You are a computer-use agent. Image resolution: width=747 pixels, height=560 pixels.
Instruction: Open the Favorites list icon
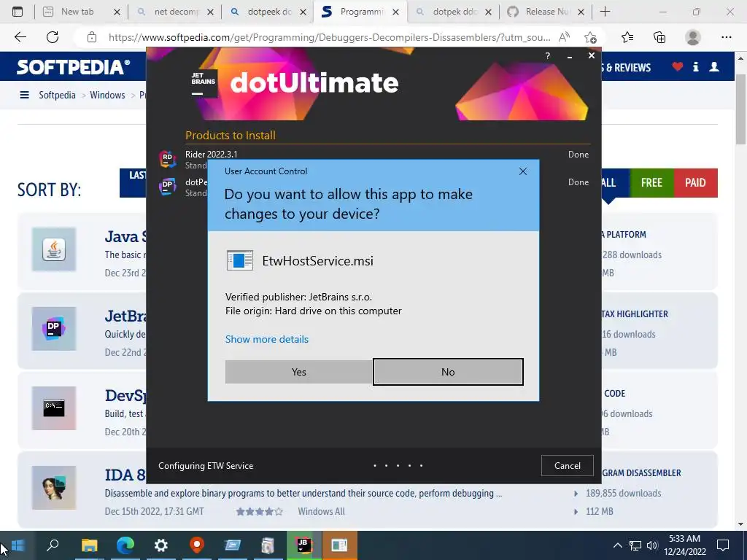click(x=627, y=37)
